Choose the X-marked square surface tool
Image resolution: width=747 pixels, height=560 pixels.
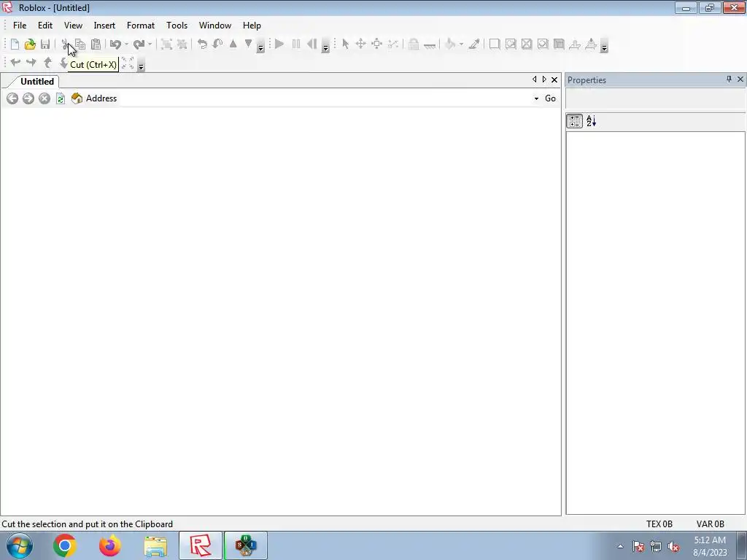point(527,44)
